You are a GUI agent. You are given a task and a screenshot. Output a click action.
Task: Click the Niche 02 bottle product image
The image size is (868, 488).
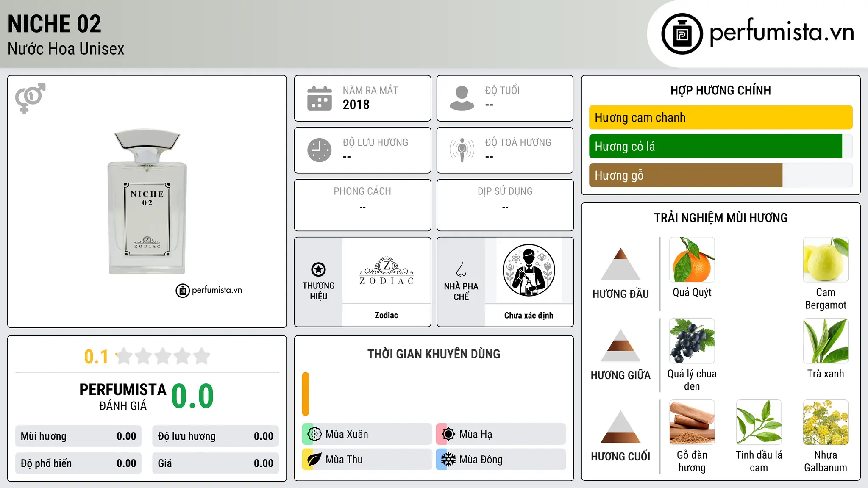coord(147,202)
